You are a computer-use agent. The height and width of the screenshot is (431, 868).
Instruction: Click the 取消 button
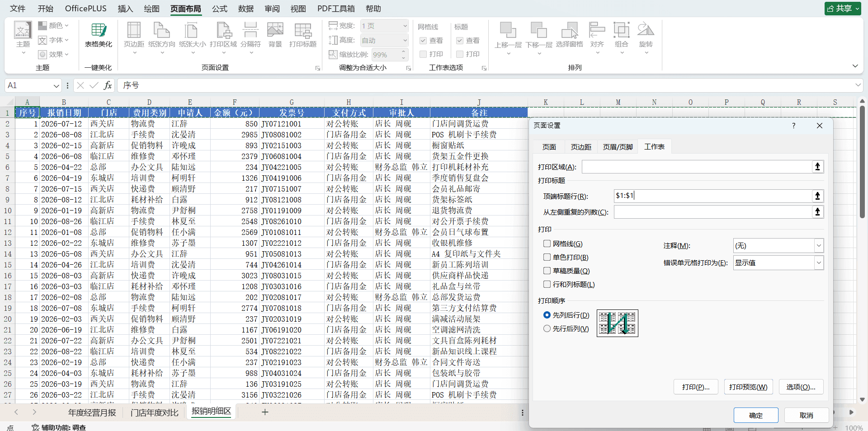tap(807, 415)
